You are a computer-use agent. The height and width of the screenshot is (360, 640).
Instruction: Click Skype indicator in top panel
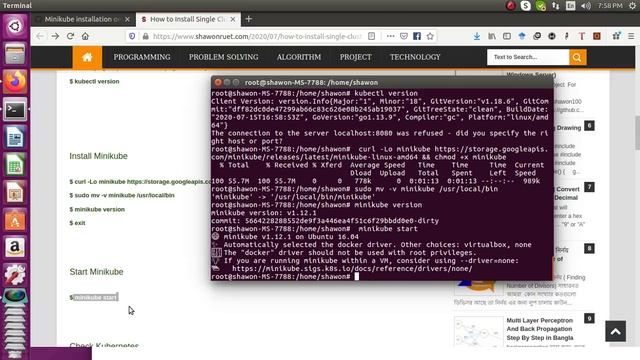point(526,6)
